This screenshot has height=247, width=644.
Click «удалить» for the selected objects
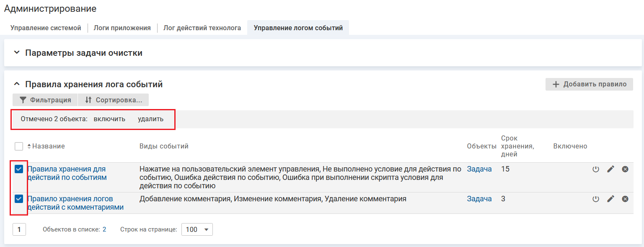pos(150,119)
